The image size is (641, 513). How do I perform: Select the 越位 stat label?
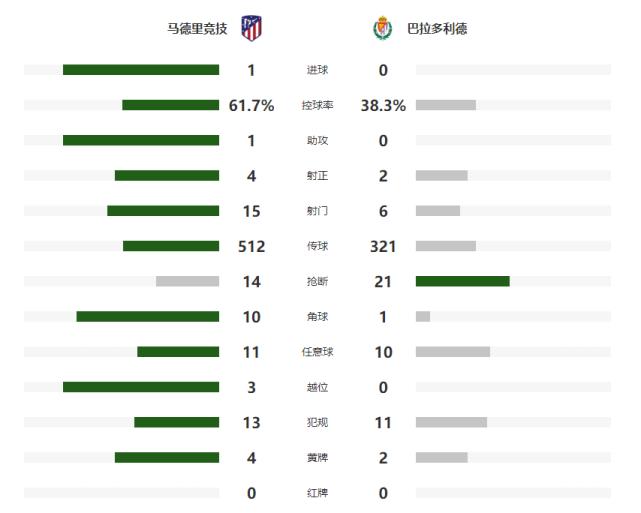(x=317, y=387)
